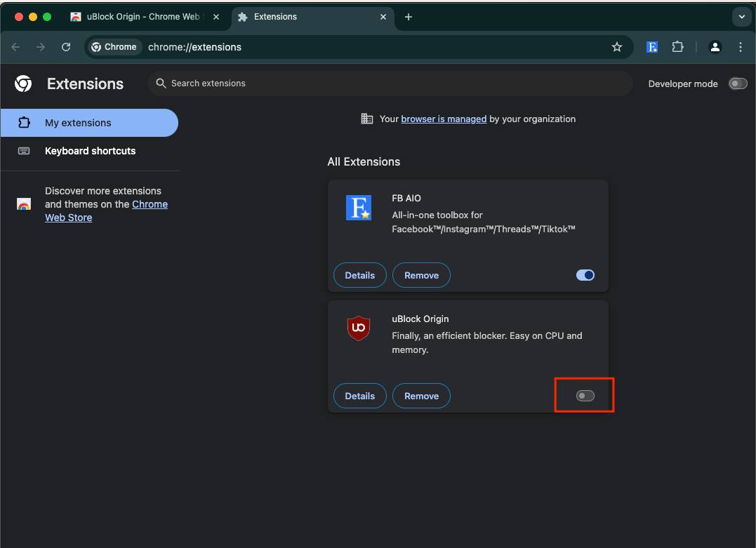Screen dimensions: 756x548
Task: Open the Extensions puzzle menu in toolbar
Action: pyautogui.click(x=677, y=47)
